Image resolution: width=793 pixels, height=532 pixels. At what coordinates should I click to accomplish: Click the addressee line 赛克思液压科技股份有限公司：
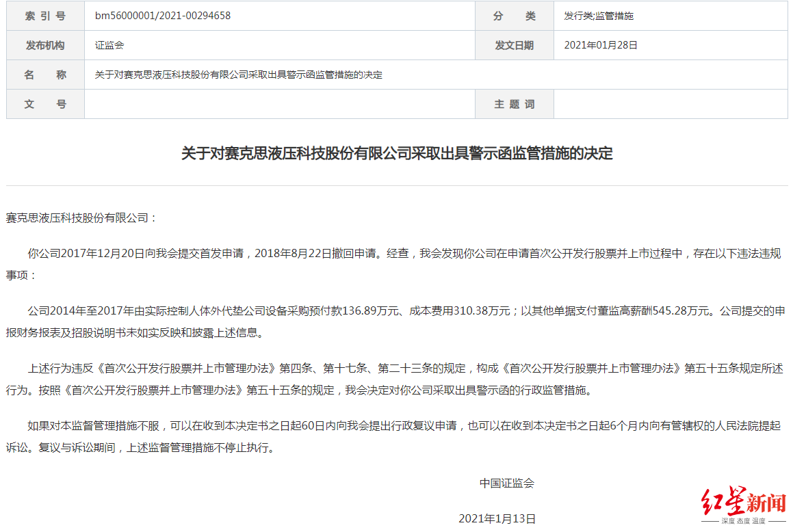tap(82, 217)
